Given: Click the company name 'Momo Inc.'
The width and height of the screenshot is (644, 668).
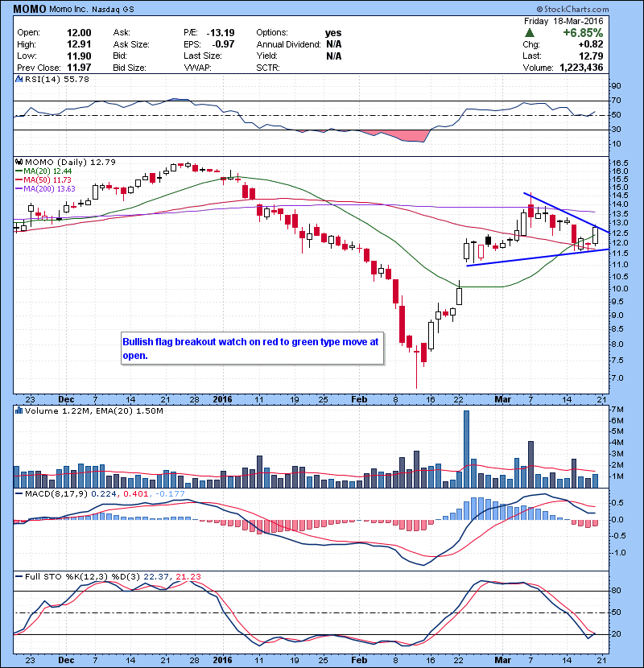Looking at the screenshot, I should pyautogui.click(x=68, y=9).
